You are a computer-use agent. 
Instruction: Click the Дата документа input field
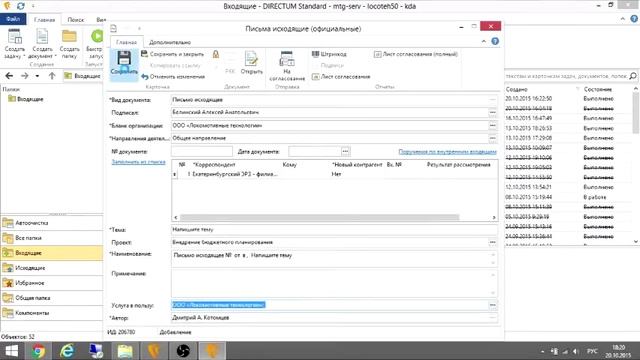click(315, 151)
